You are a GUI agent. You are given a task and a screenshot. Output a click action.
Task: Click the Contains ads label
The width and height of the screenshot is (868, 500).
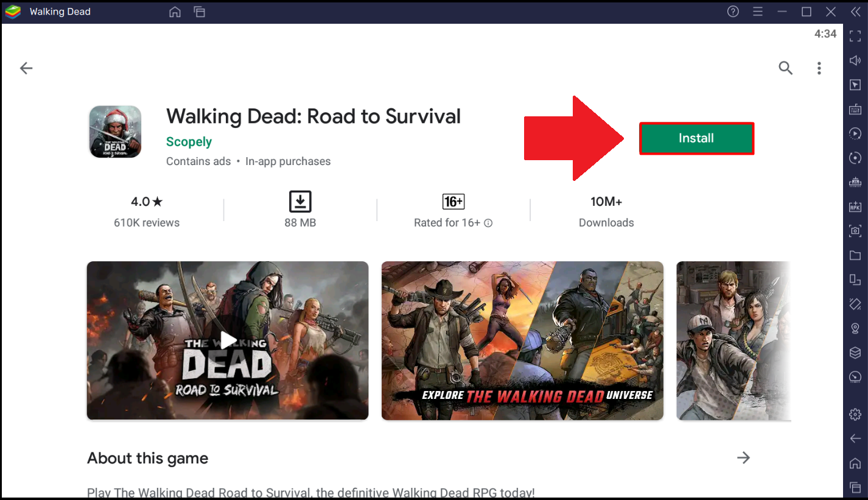pos(198,161)
